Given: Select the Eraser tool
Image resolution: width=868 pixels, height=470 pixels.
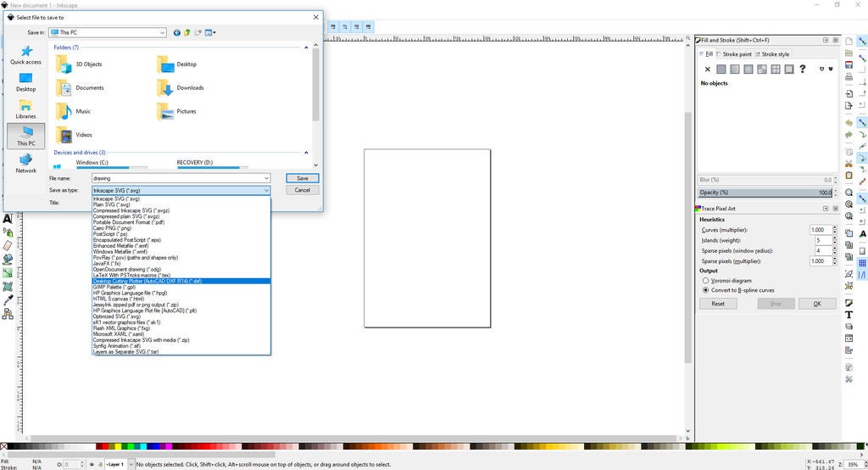Looking at the screenshot, I should coord(7,245).
